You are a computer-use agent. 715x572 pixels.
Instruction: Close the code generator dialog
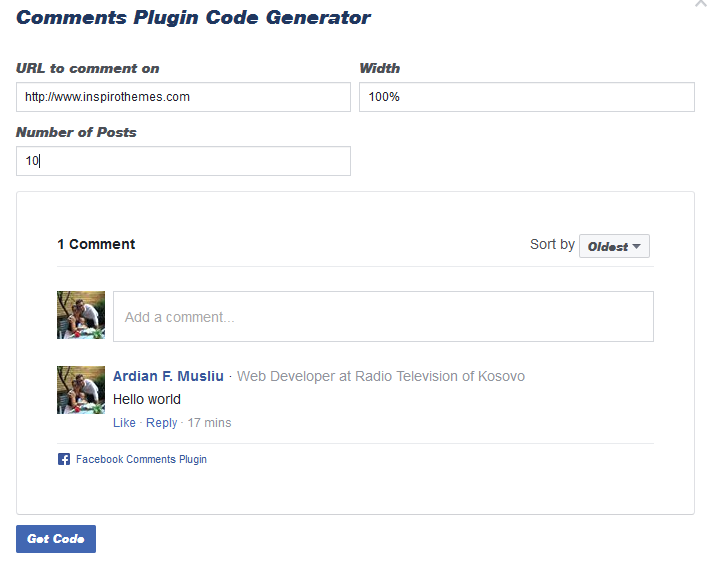tap(701, 4)
